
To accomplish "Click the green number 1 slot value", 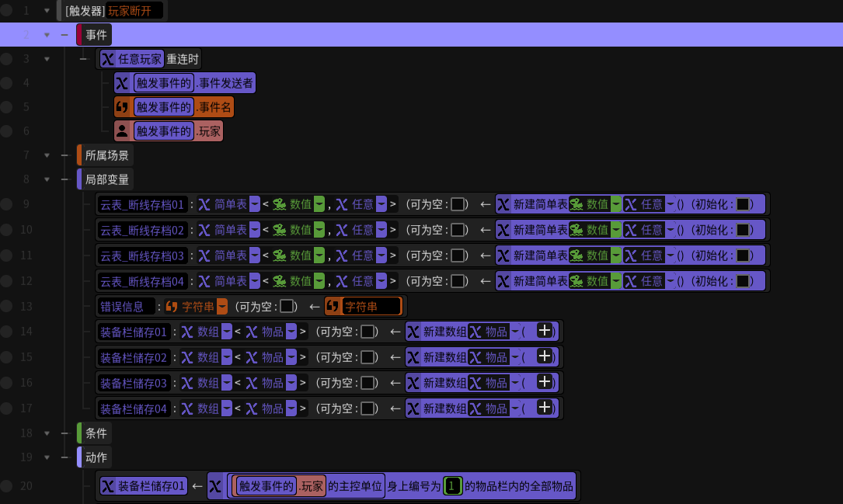I will tap(453, 486).
